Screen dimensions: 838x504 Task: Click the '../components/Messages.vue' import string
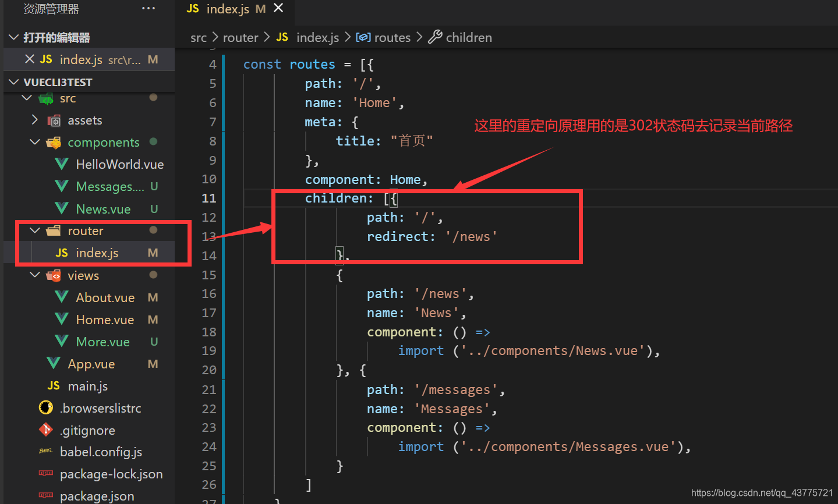tap(568, 446)
